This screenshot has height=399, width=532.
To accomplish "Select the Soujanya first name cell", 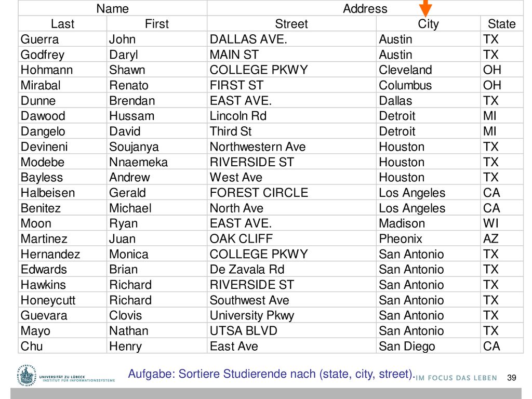I will pyautogui.click(x=157, y=147).
